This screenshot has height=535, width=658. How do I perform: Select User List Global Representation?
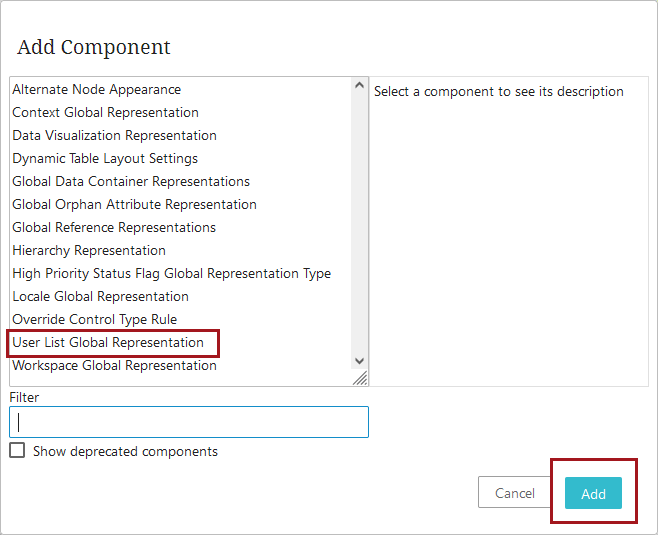(108, 343)
